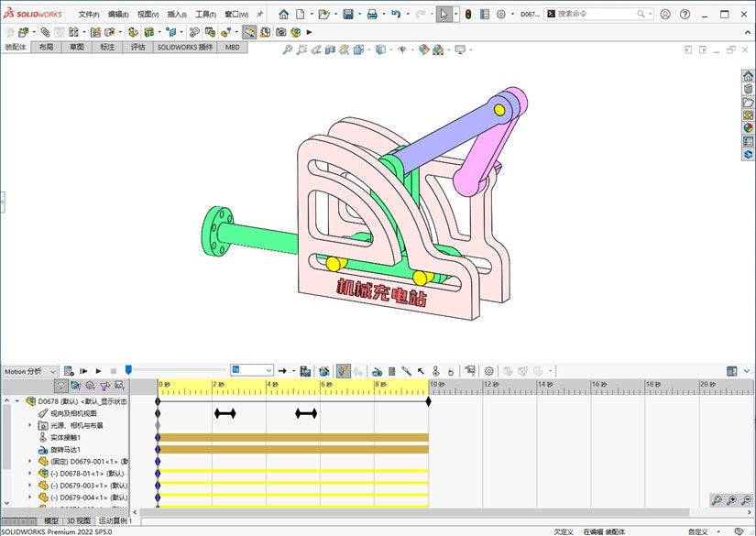Collapse the MotionManager panel with chevron
This screenshot has height=536, width=756.
(747, 371)
